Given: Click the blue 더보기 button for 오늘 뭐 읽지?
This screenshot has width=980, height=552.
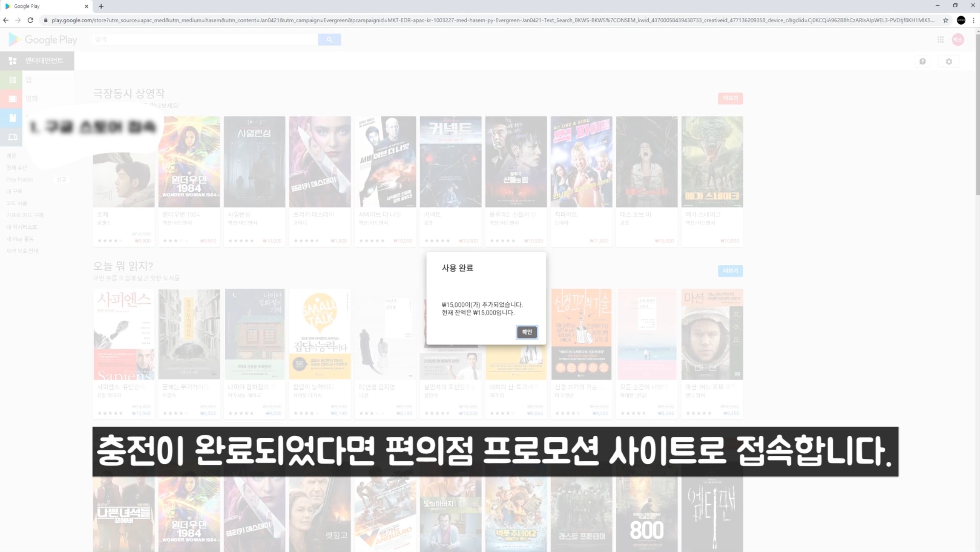Looking at the screenshot, I should pyautogui.click(x=730, y=271).
